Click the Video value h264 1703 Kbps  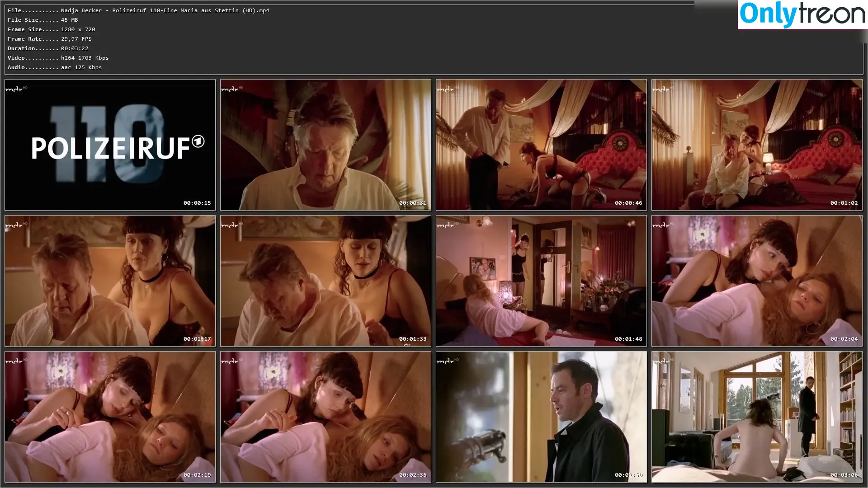[x=85, y=58]
